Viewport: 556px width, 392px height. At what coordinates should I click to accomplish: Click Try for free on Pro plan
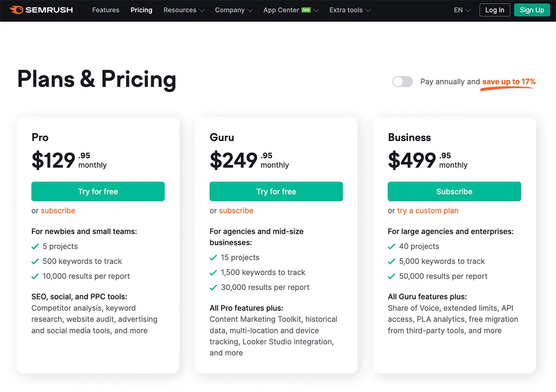tap(98, 191)
